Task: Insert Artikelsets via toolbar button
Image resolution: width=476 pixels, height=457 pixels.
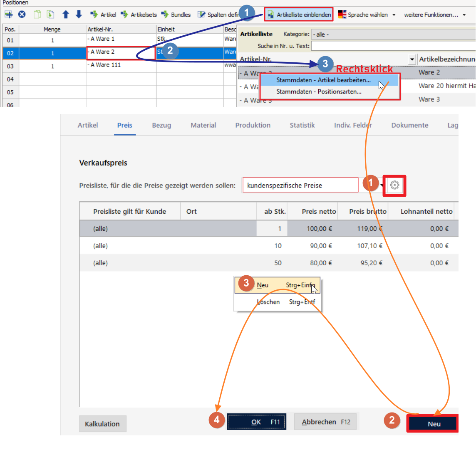Action: coord(139,15)
